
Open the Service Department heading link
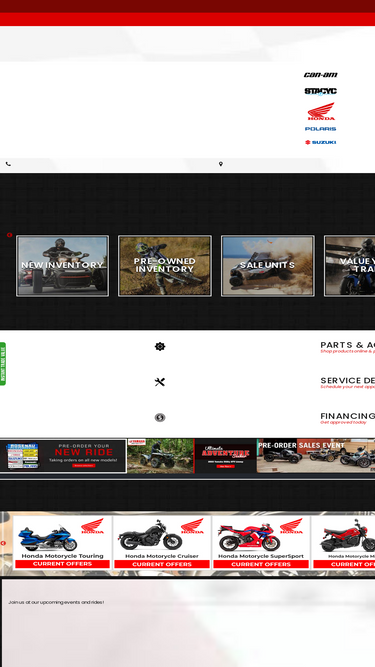coord(347,381)
